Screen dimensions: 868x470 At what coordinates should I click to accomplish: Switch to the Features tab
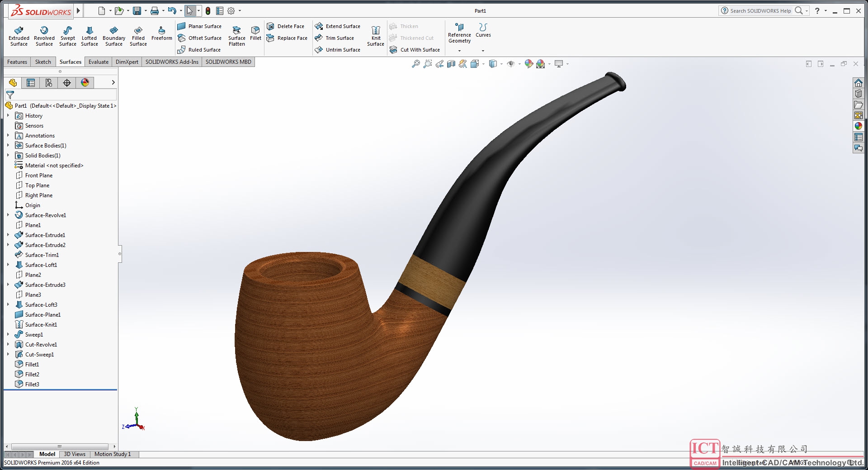click(17, 62)
